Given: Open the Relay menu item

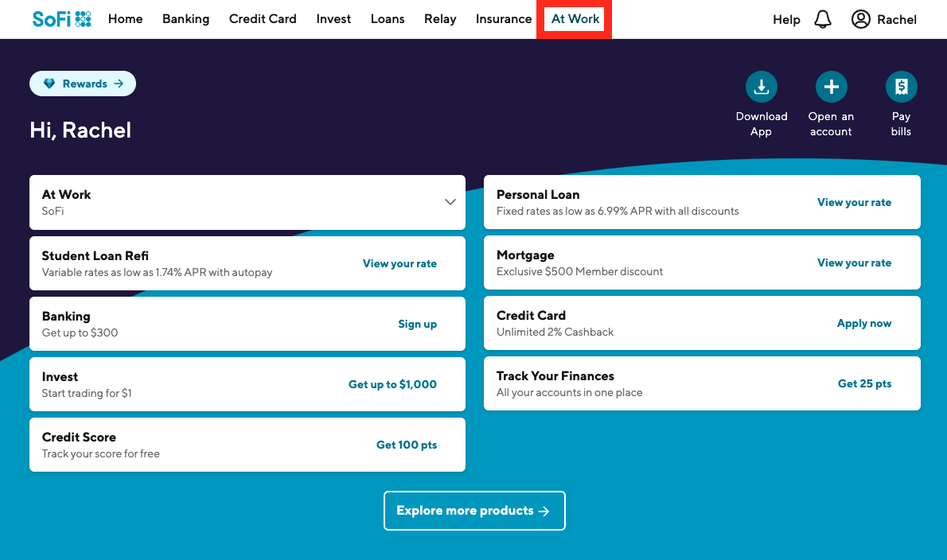Looking at the screenshot, I should (440, 19).
